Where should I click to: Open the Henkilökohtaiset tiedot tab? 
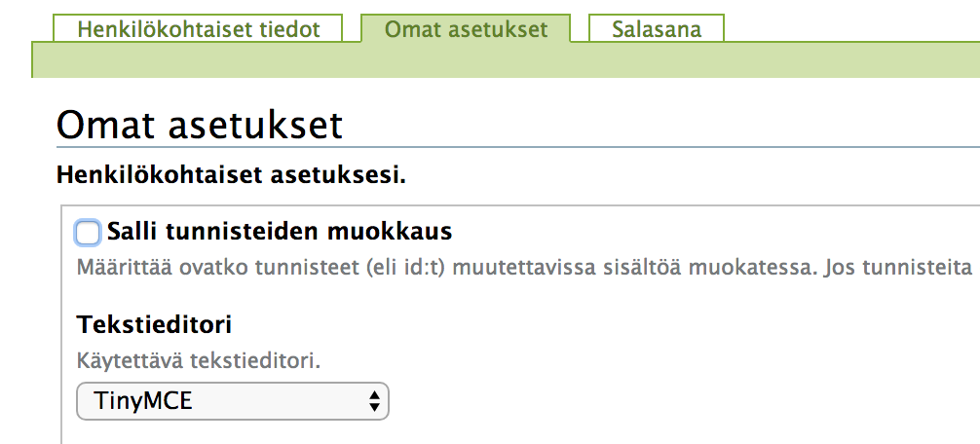pyautogui.click(x=198, y=29)
